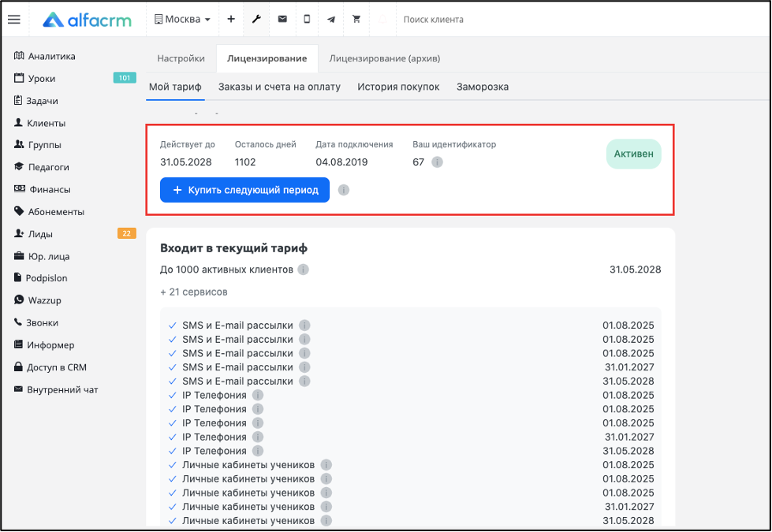Click the 22 badge next to Лиды
Image resolution: width=772 pixels, height=532 pixels.
(x=126, y=233)
